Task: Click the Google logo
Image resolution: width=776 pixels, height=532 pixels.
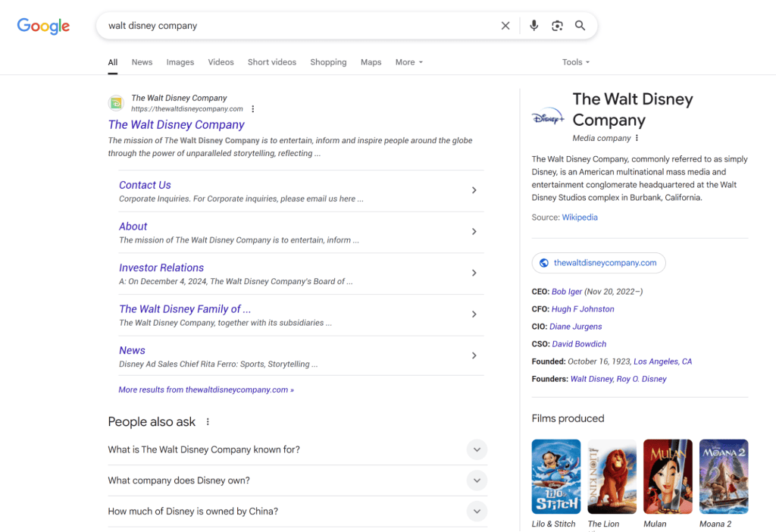Action: 43,26
